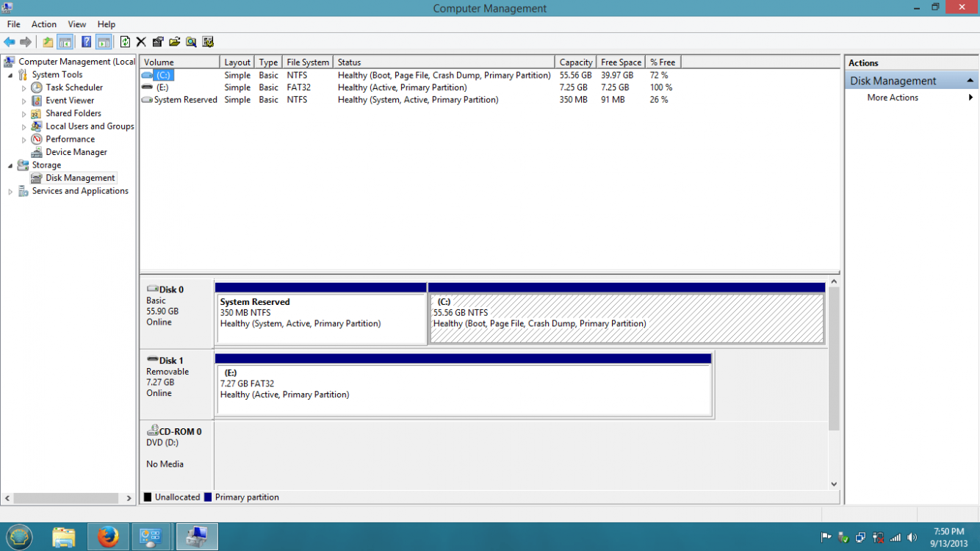Open the File menu

pos(14,24)
